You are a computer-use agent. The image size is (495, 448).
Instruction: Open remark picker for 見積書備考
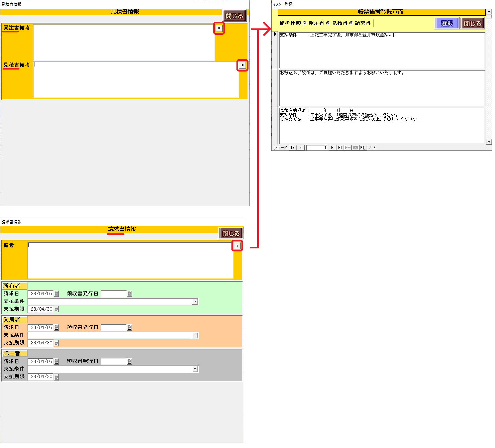coord(242,65)
